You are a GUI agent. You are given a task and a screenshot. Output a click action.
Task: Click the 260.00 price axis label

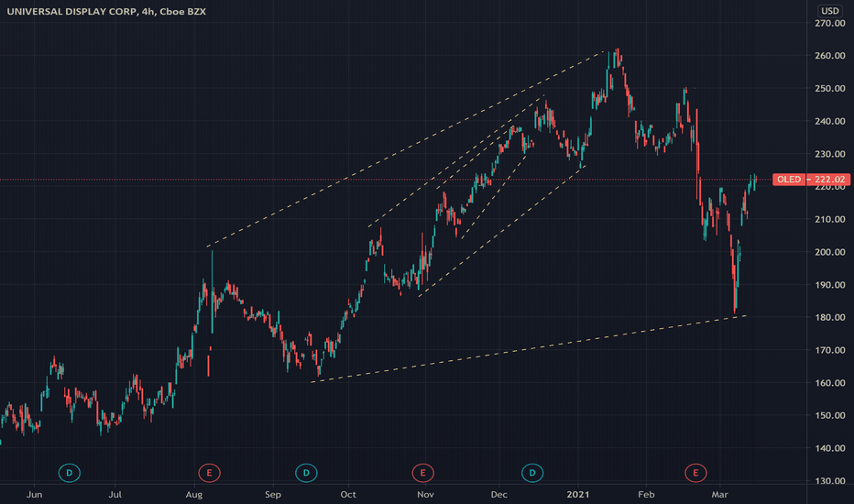[830, 56]
